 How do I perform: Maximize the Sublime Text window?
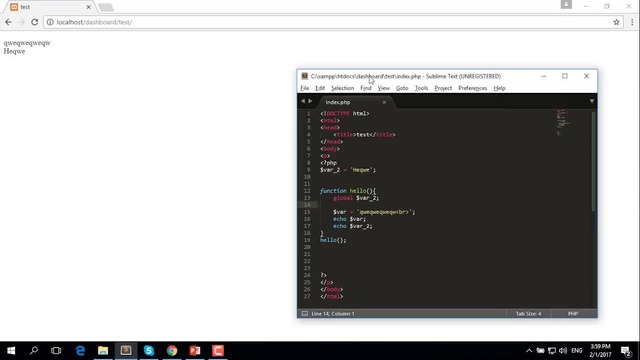[564, 76]
